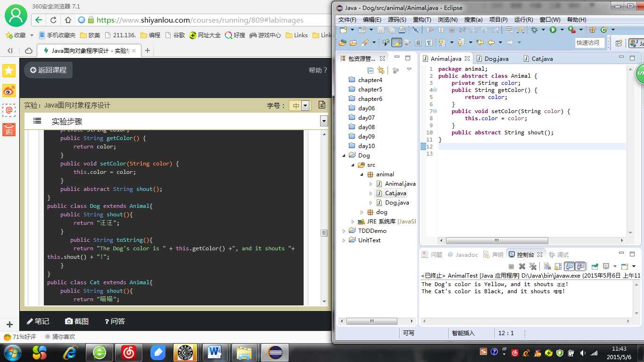This screenshot has width=644, height=362.
Task: Open the 字号 font size dropdown
Action: [305, 106]
